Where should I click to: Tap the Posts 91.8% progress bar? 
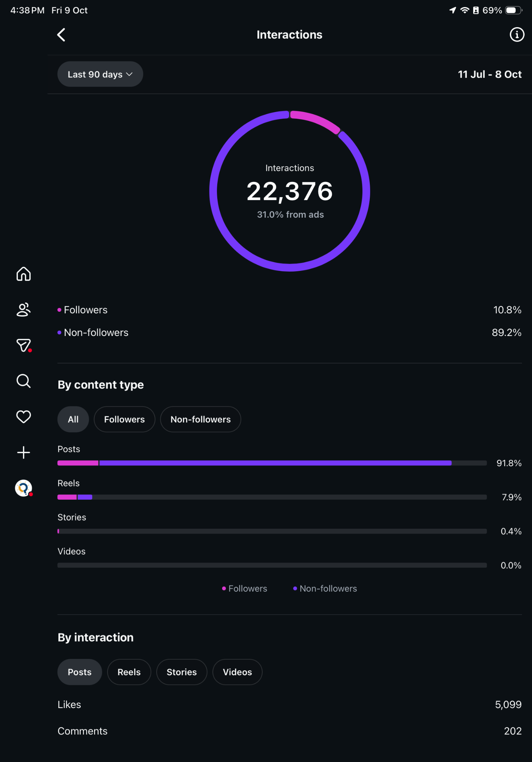click(272, 463)
